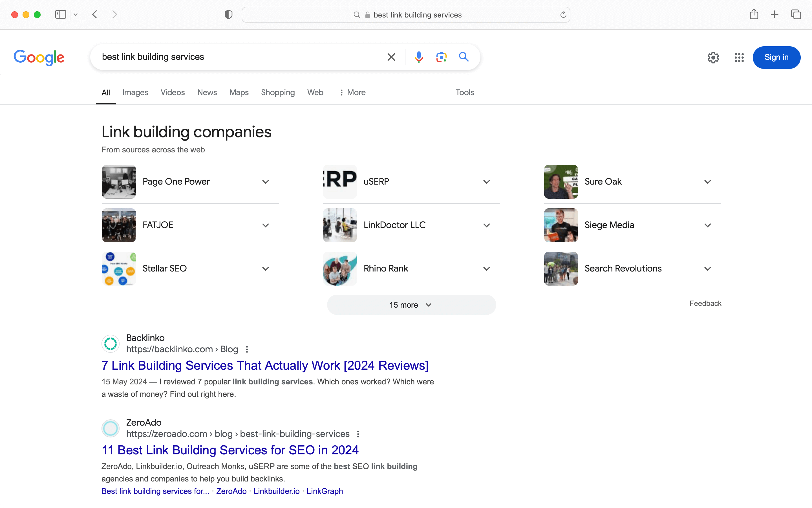Go forward with the browser forward arrow
The image size is (812, 508).
(x=114, y=14)
